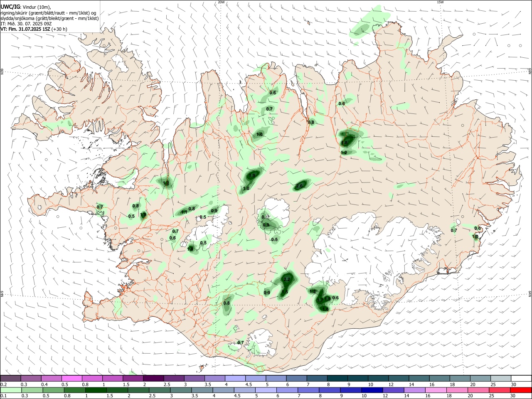532x399 pixels.
Task: Click the '20W' longitude label at top
Action: (221, 2)
